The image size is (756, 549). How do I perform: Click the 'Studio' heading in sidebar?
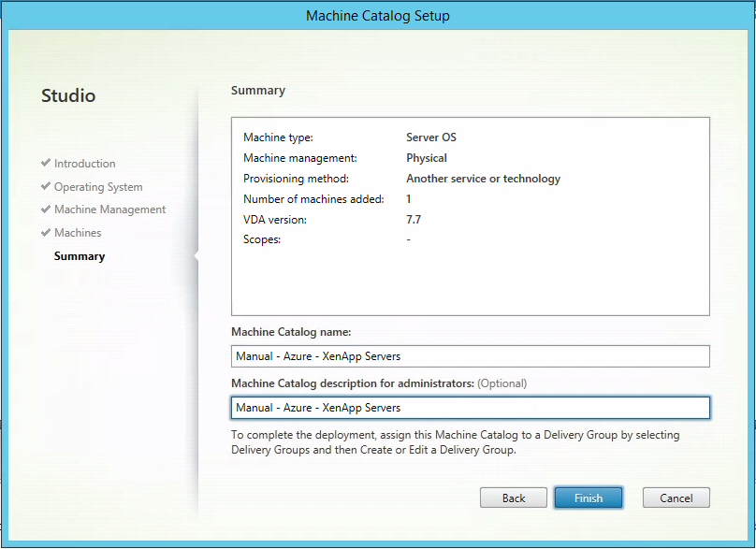point(68,95)
